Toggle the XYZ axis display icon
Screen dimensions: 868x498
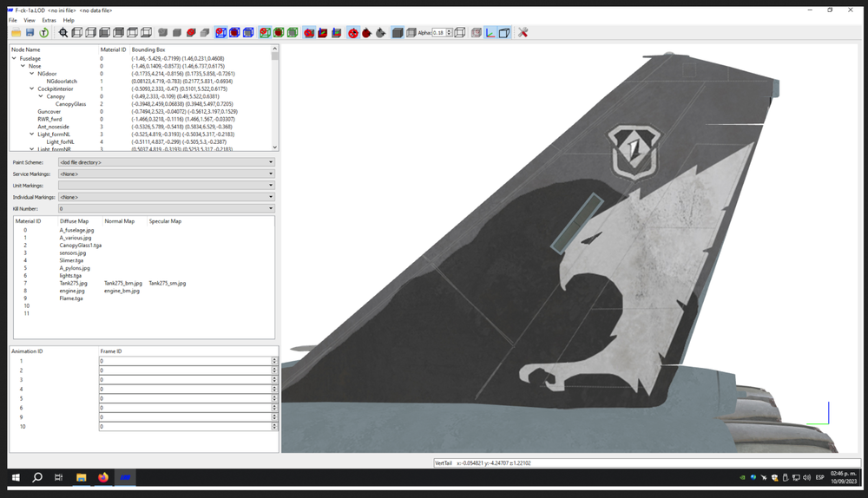[490, 33]
